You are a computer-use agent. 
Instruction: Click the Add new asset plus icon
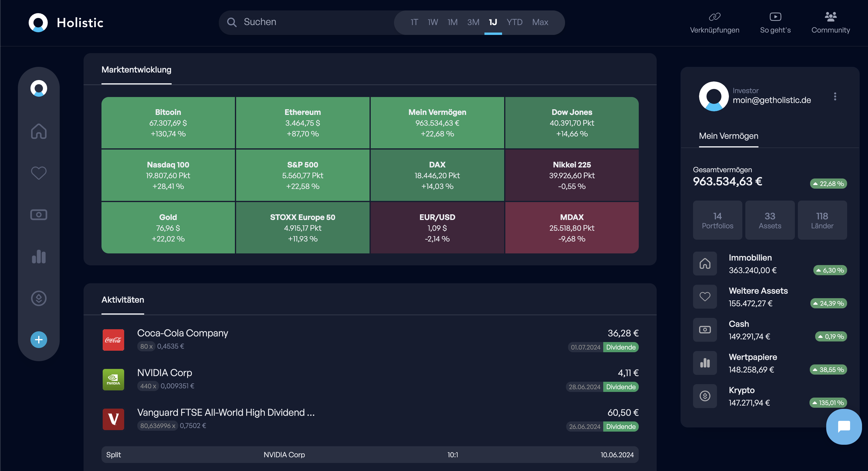[x=39, y=339]
